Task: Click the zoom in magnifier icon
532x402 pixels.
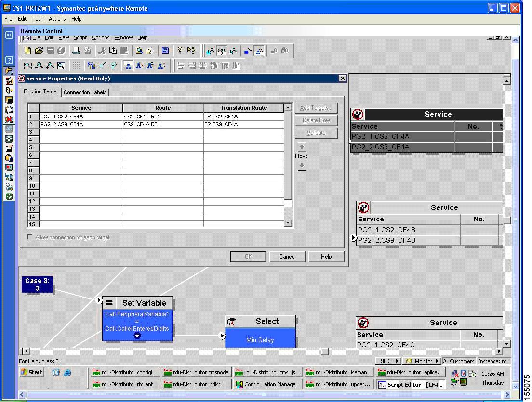Action: pos(50,65)
